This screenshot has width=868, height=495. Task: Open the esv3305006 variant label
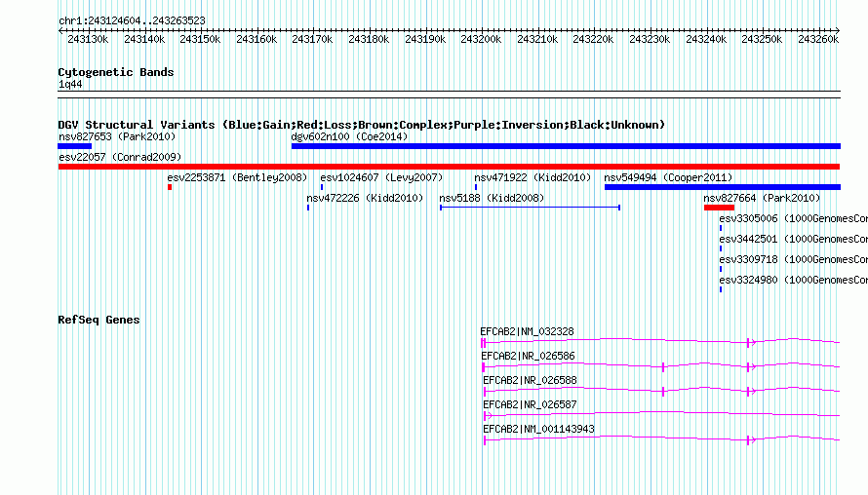coord(793,218)
